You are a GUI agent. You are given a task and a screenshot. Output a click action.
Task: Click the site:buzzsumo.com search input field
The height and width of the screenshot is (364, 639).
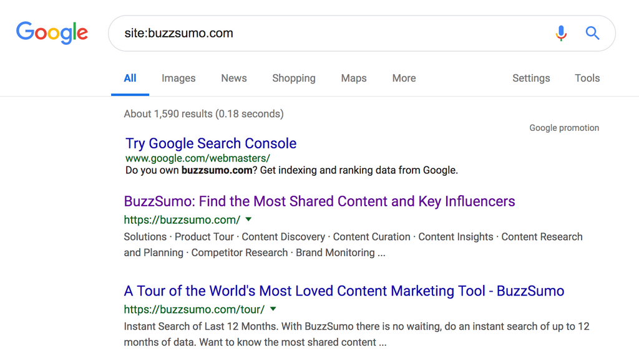click(324, 33)
